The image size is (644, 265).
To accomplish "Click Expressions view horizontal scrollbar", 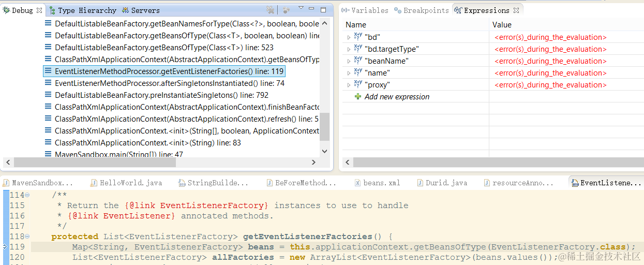I will [x=498, y=162].
